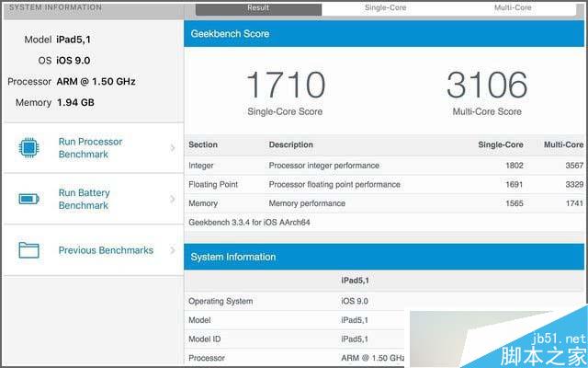Screen dimensions: 588x368
Task: Start Run Processor Benchmark
Action: 90,148
